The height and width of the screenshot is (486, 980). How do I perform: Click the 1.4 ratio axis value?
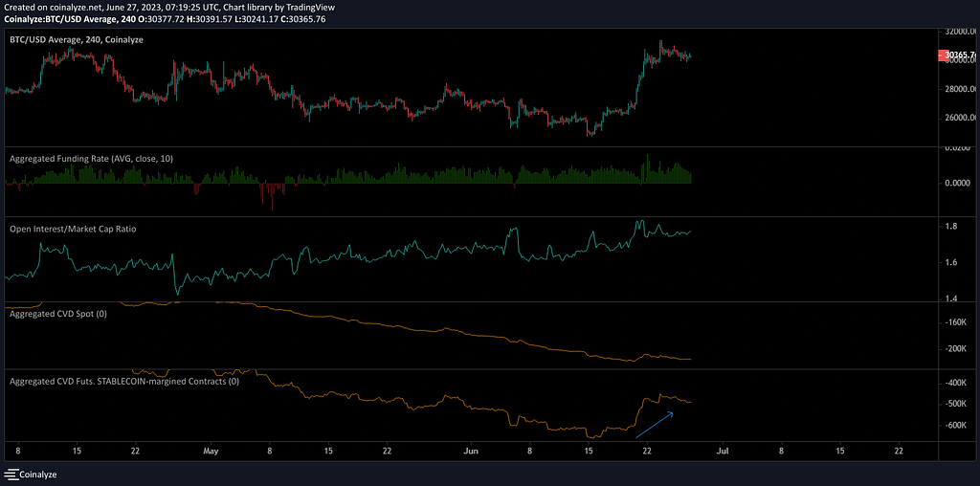(x=950, y=299)
